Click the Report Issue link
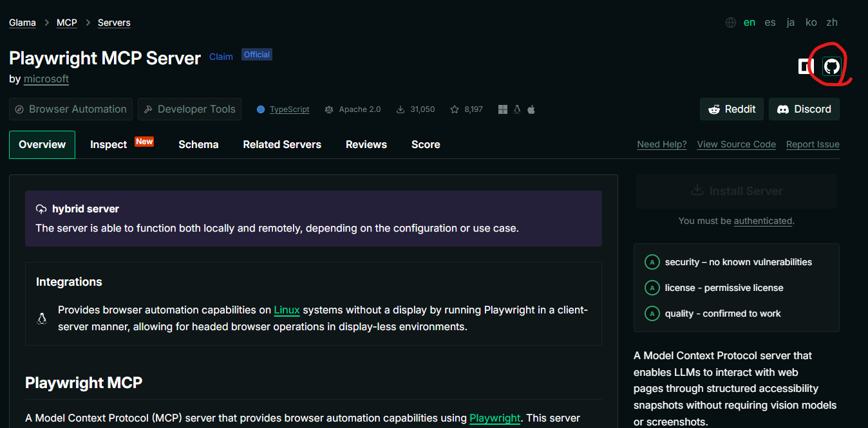Screen dimensions: 868x428 tap(813, 145)
